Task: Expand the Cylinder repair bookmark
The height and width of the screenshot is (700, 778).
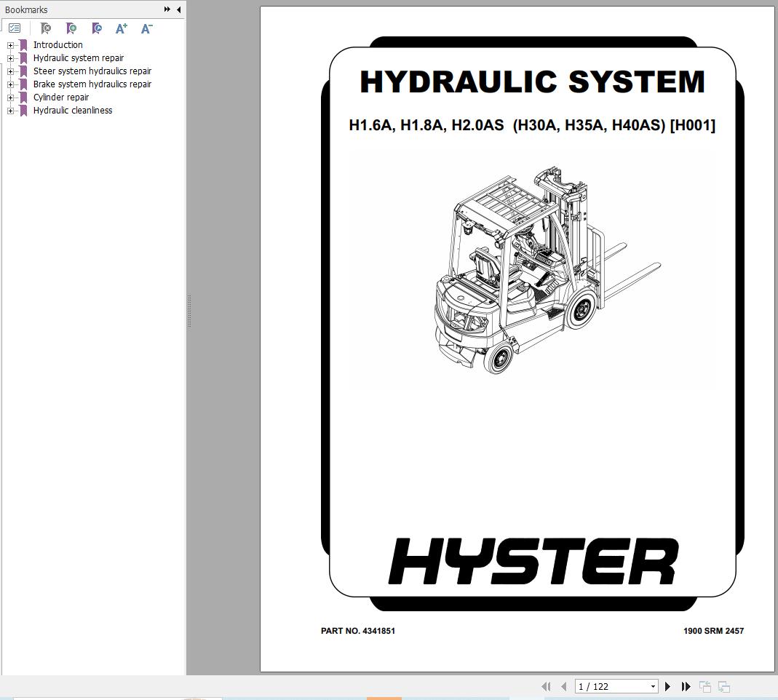Action: click(x=10, y=98)
